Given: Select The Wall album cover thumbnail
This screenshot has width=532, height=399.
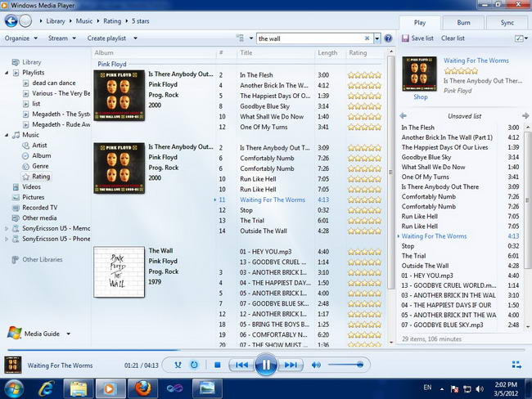Looking at the screenshot, I should pyautogui.click(x=119, y=272).
